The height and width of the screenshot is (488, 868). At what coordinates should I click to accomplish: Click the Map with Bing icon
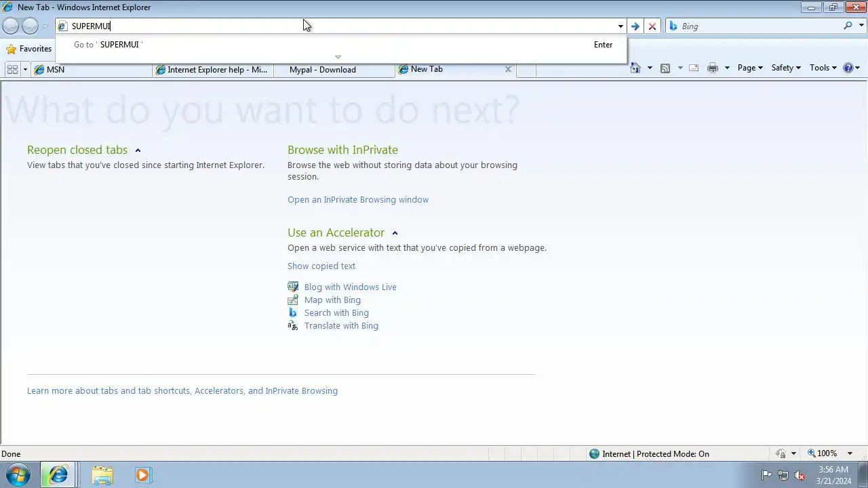293,300
